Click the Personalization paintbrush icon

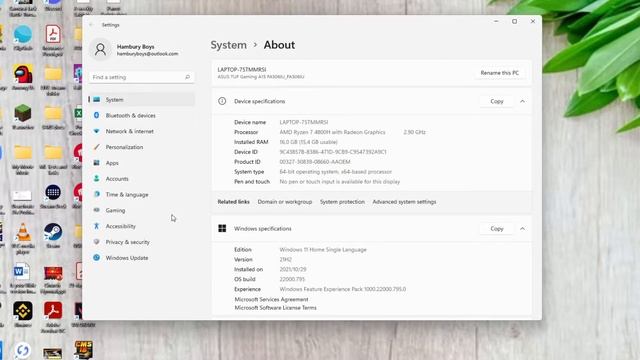[96, 147]
